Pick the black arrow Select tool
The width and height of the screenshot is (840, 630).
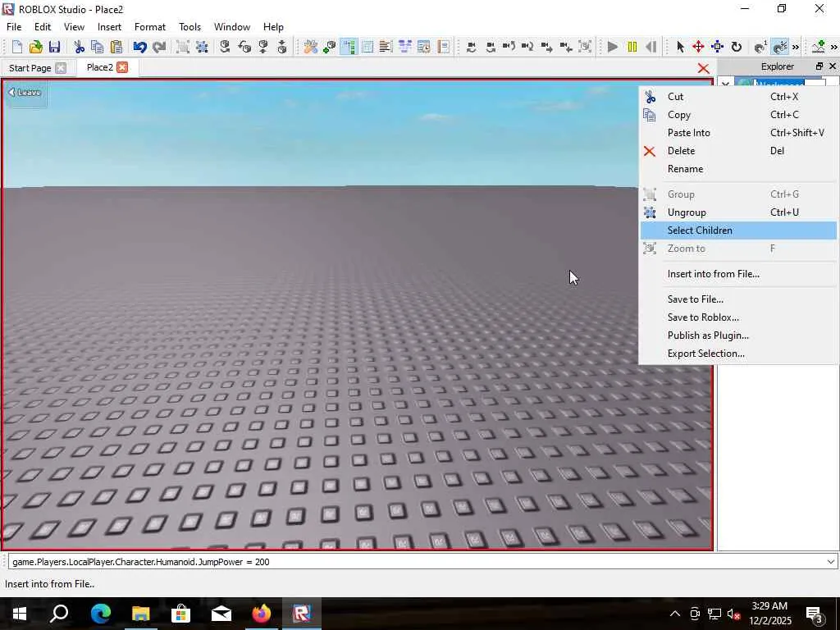click(x=680, y=48)
